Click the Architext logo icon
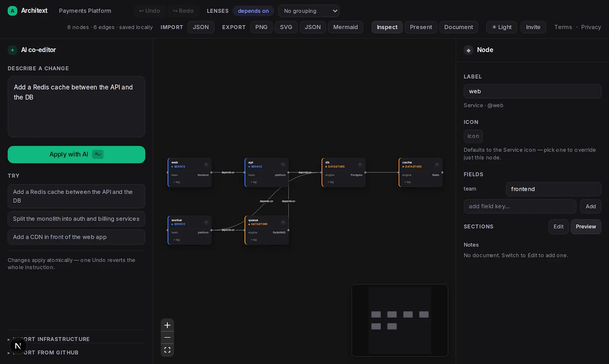The image size is (609, 364). pos(13,11)
